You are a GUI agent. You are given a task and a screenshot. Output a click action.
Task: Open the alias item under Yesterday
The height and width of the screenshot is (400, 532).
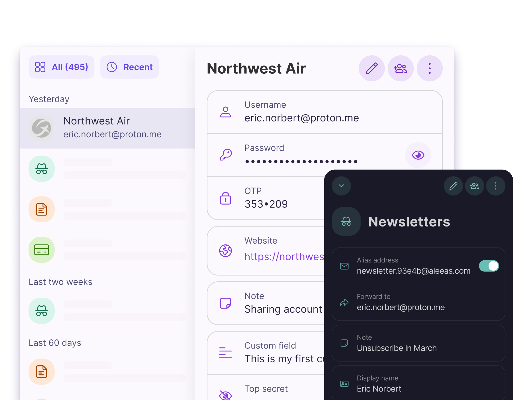pos(107,169)
